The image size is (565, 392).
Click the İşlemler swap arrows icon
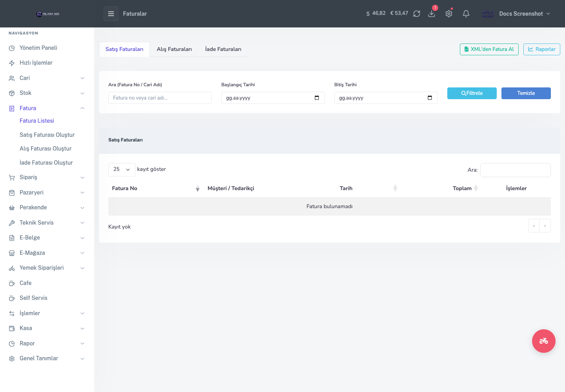click(x=12, y=314)
